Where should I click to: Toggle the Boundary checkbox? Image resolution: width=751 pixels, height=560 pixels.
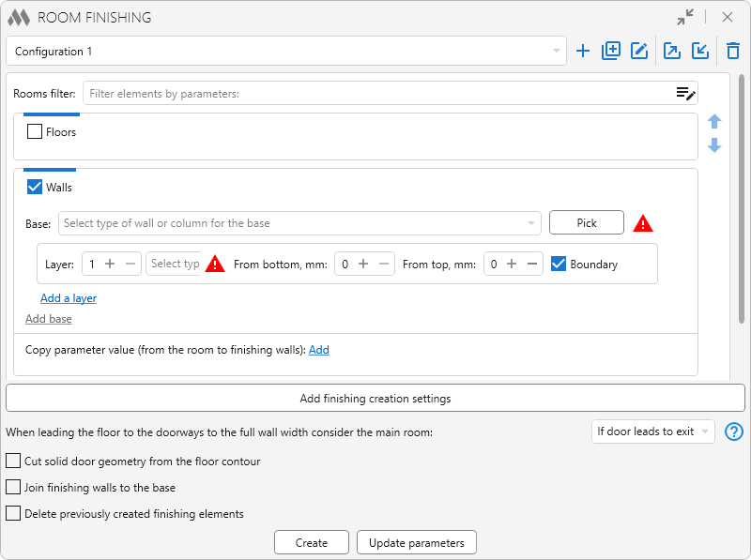pyautogui.click(x=559, y=264)
